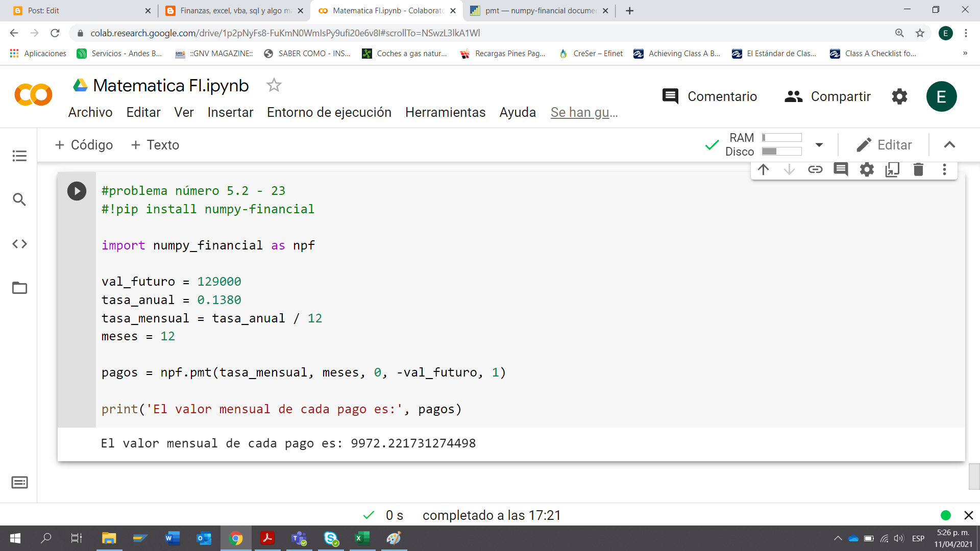The width and height of the screenshot is (980, 551).
Task: Open the code snippets panel
Action: (x=19, y=244)
